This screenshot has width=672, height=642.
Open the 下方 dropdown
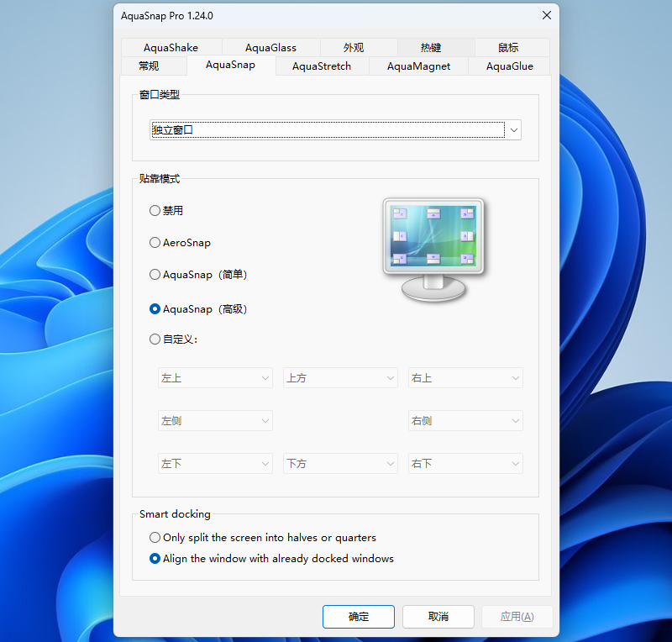point(340,464)
